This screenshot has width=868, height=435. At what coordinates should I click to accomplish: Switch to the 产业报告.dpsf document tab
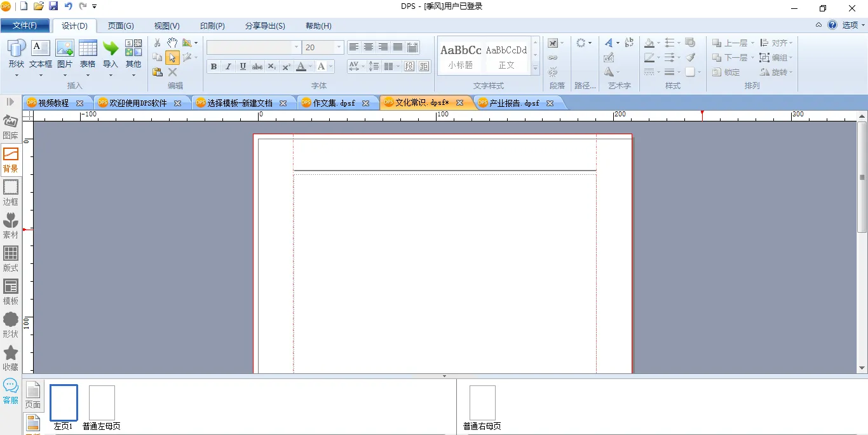click(x=513, y=103)
